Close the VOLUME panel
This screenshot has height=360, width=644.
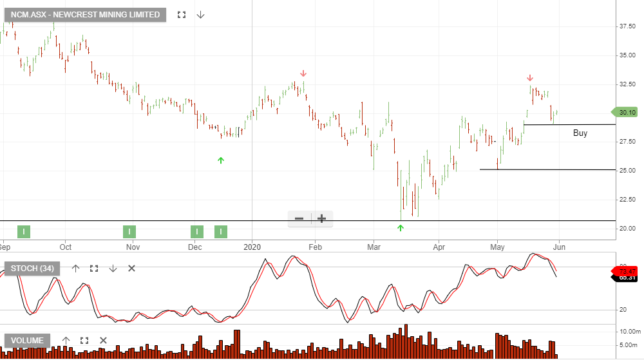pos(103,341)
